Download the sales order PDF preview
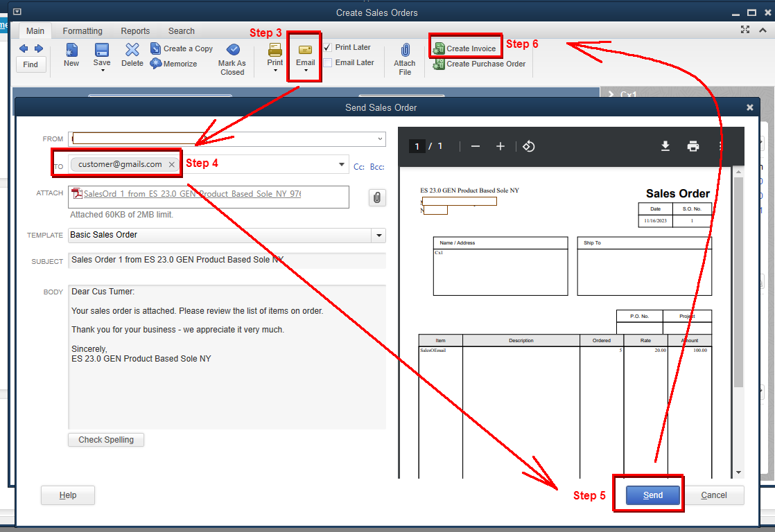The image size is (775, 532). pos(665,146)
